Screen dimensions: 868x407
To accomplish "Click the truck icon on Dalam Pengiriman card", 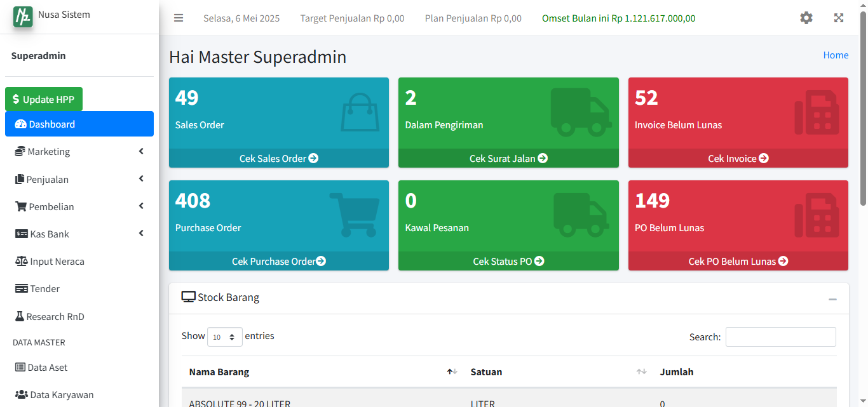I will [581, 112].
